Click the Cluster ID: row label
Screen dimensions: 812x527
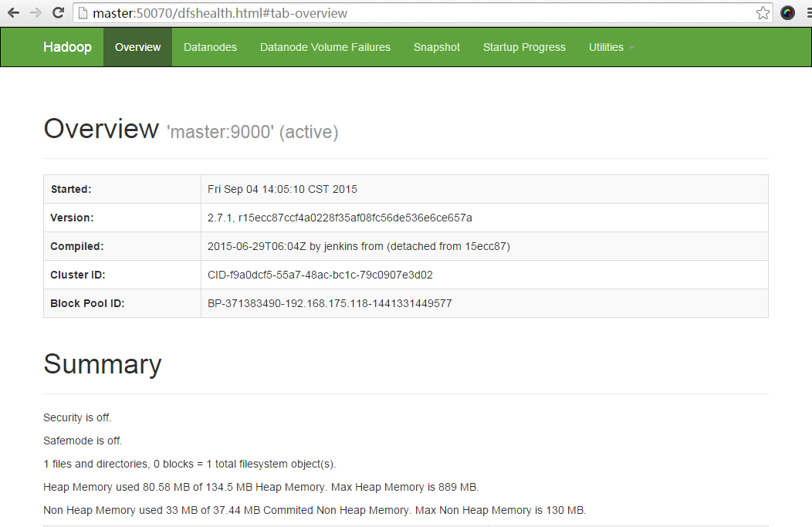[x=78, y=275]
